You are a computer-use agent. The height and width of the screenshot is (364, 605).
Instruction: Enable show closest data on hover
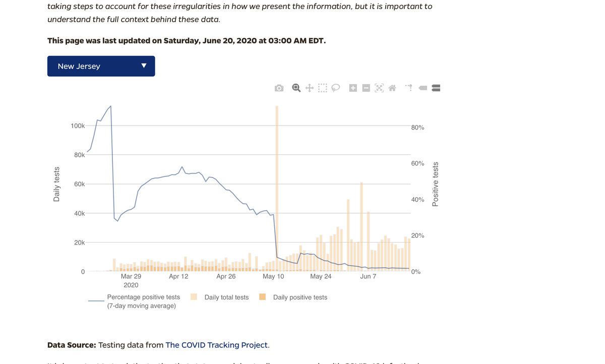[x=423, y=88]
